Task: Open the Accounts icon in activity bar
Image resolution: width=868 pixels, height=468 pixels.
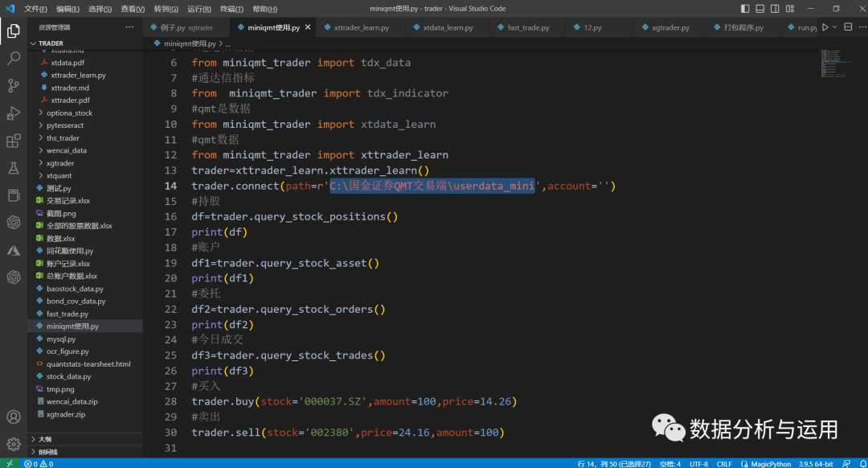Action: (x=14, y=417)
